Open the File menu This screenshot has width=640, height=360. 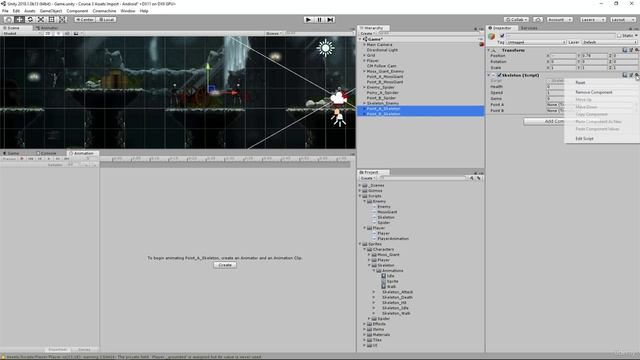click(5, 11)
